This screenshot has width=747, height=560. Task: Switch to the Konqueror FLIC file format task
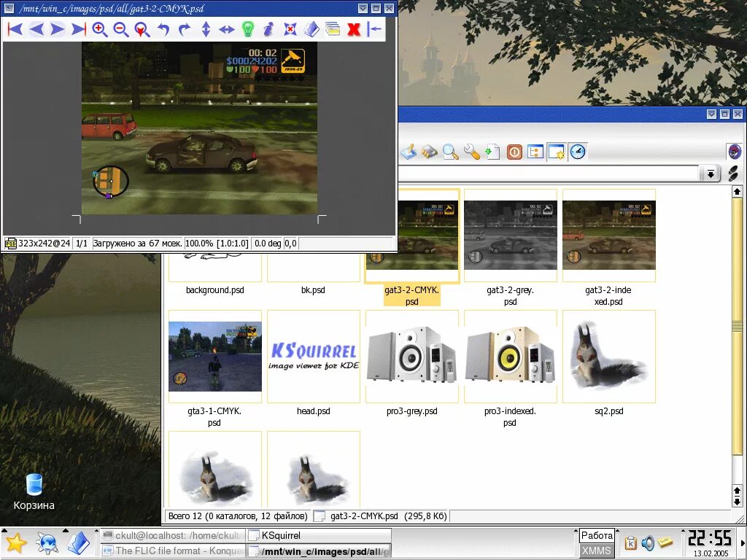pos(175,551)
